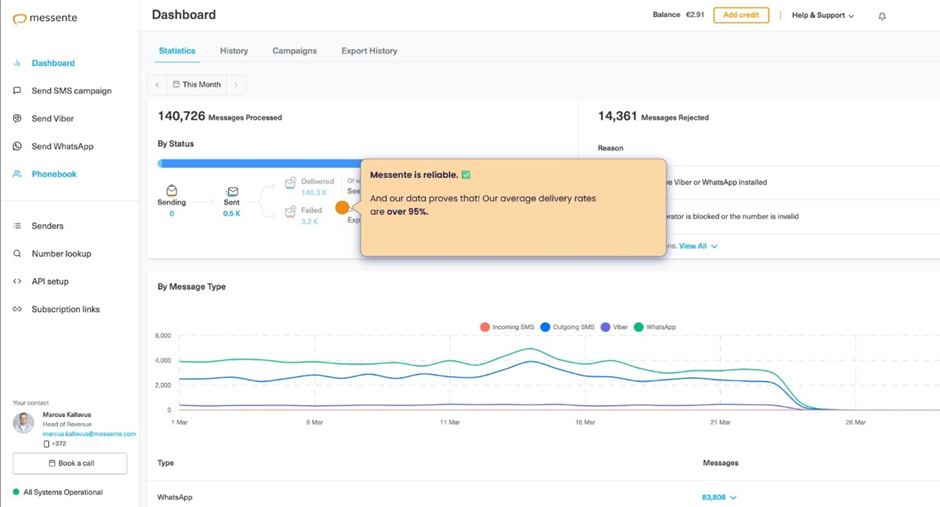Click the Messente is reliable tooltip heading
This screenshot has width=940, height=507.
pyautogui.click(x=414, y=175)
